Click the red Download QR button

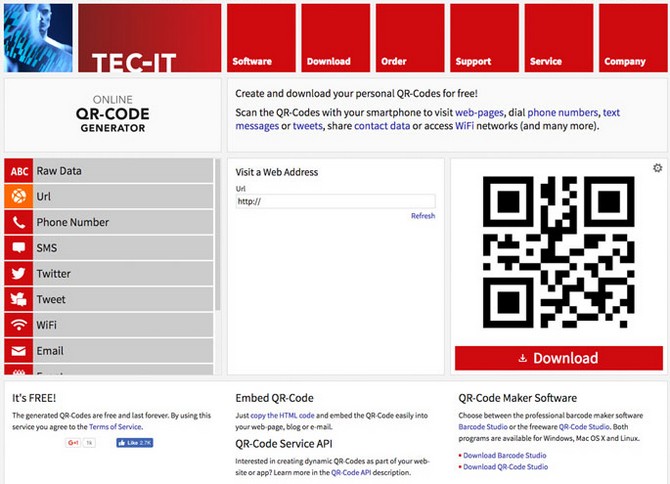tap(559, 358)
